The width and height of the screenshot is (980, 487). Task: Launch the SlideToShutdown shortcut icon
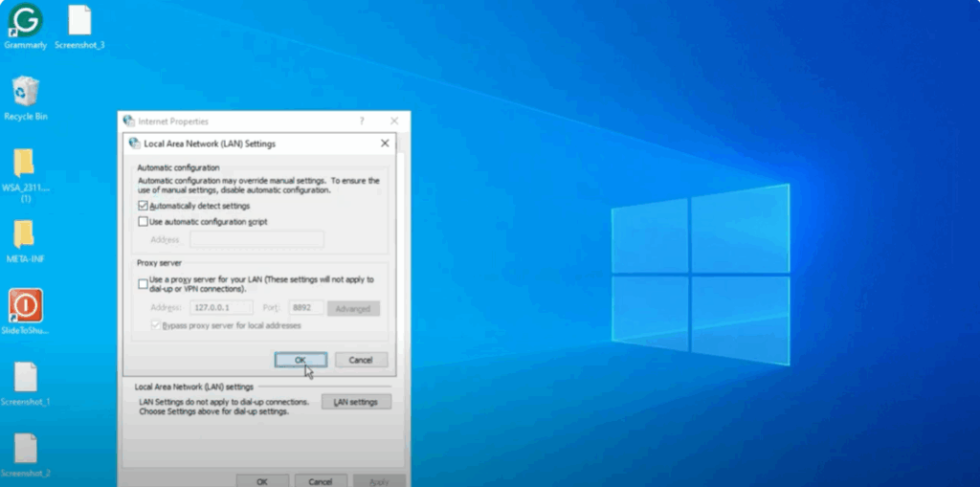(x=26, y=305)
